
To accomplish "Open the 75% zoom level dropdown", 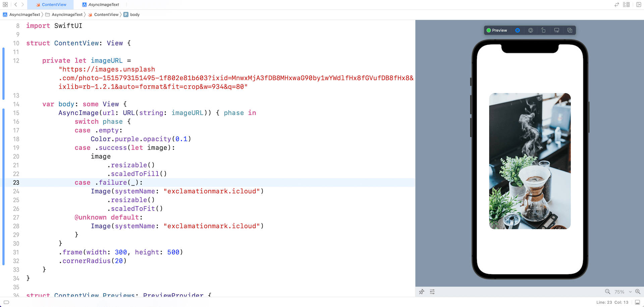I will coord(623,292).
